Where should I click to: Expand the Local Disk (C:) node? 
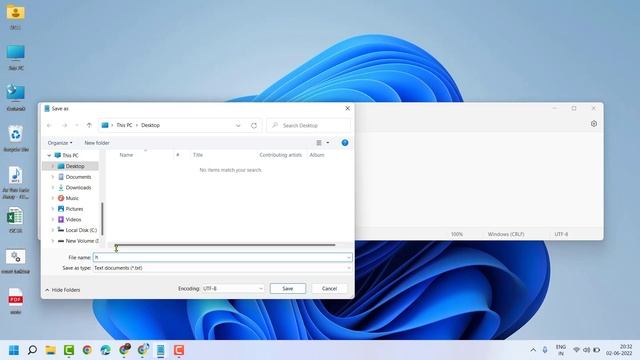52,230
